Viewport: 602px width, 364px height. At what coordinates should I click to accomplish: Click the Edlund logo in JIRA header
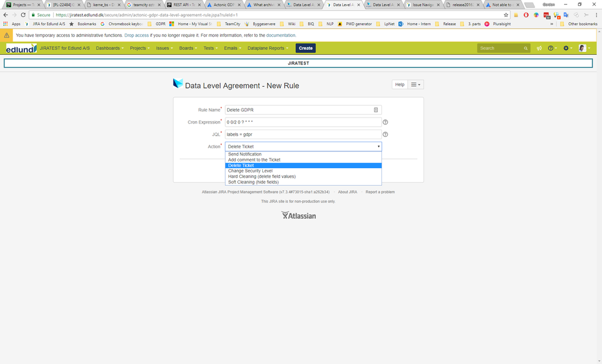(21, 48)
